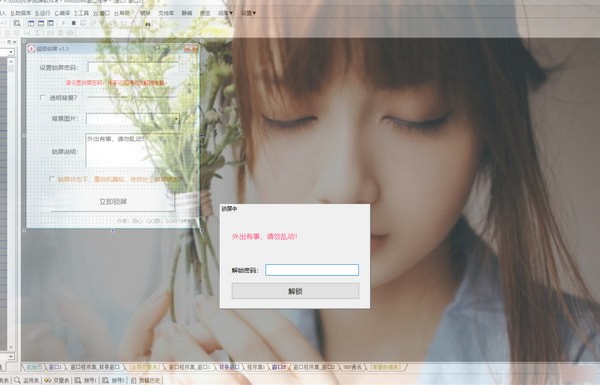Open the 支持库 menu item
The height and width of the screenshot is (385, 600).
pyautogui.click(x=166, y=13)
